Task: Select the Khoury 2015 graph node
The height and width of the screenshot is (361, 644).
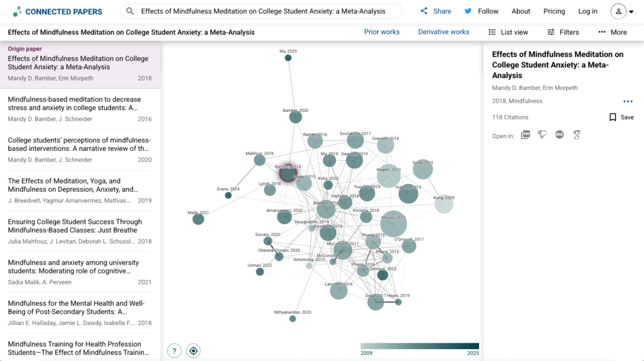Action: [x=393, y=223]
